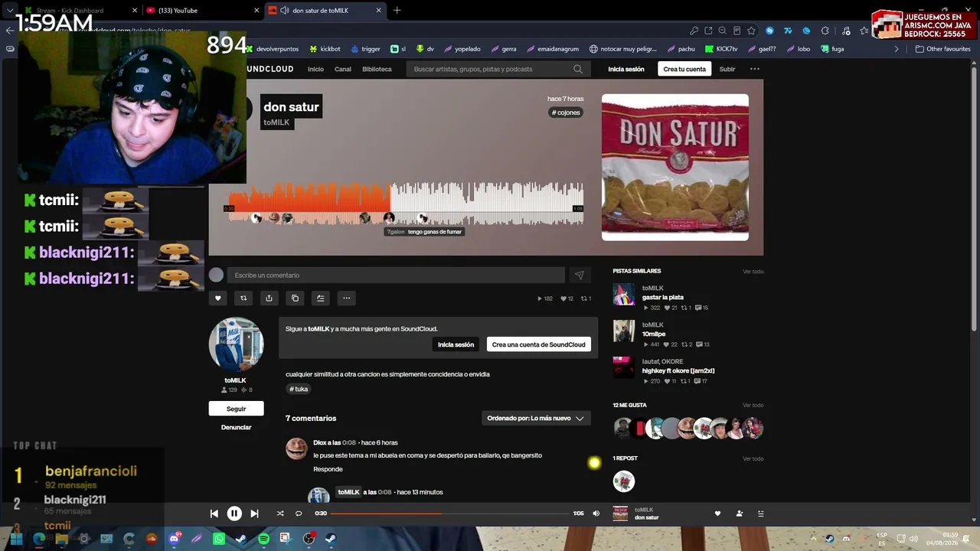Viewport: 980px width, 551px height.
Task: Open the play queue from the player bar
Action: pos(760,514)
